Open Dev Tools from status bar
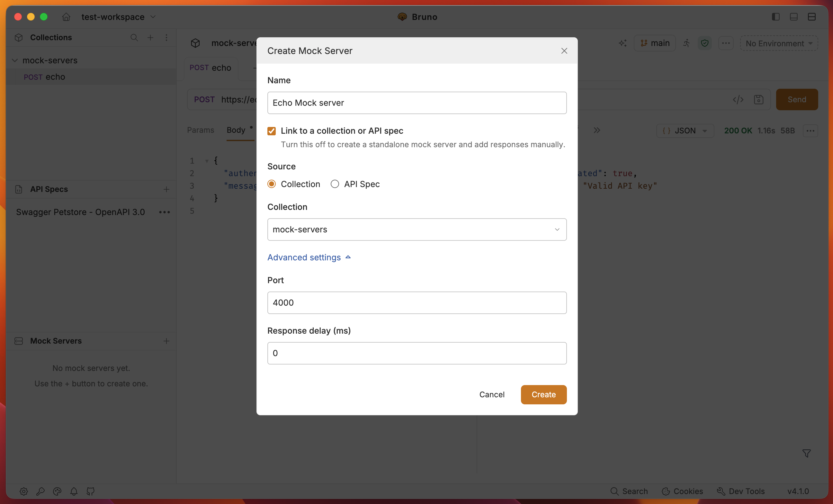Viewport: 833px width, 504px height. [741, 491]
